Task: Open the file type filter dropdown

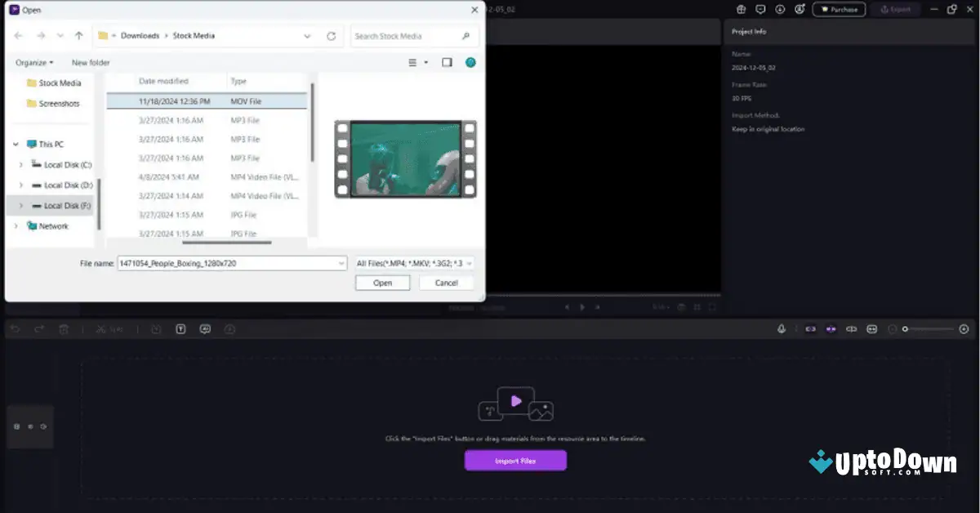Action: coord(412,263)
